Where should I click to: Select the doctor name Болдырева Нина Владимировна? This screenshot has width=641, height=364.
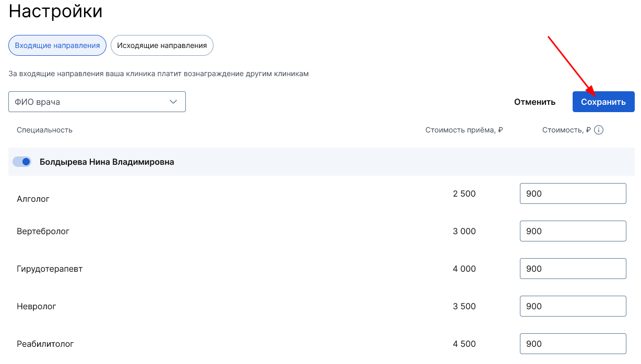click(x=107, y=162)
